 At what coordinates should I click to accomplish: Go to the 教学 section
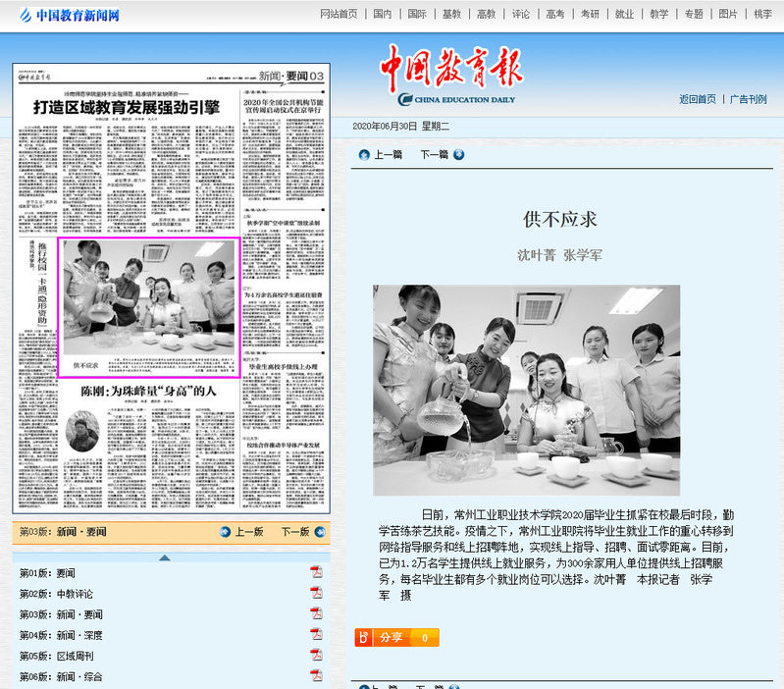click(659, 14)
